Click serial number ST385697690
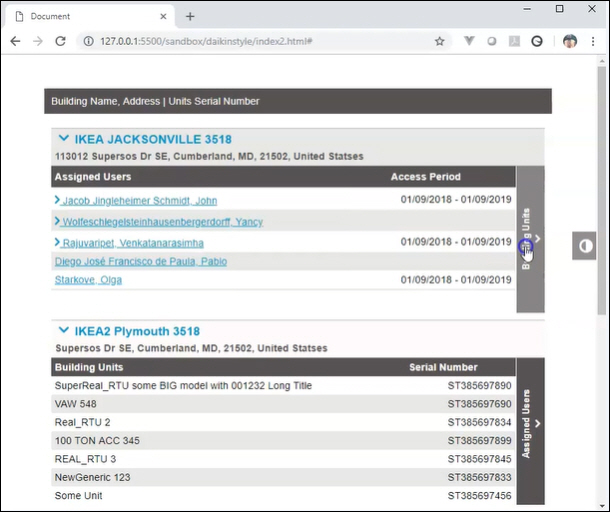610x512 pixels. tap(479, 404)
